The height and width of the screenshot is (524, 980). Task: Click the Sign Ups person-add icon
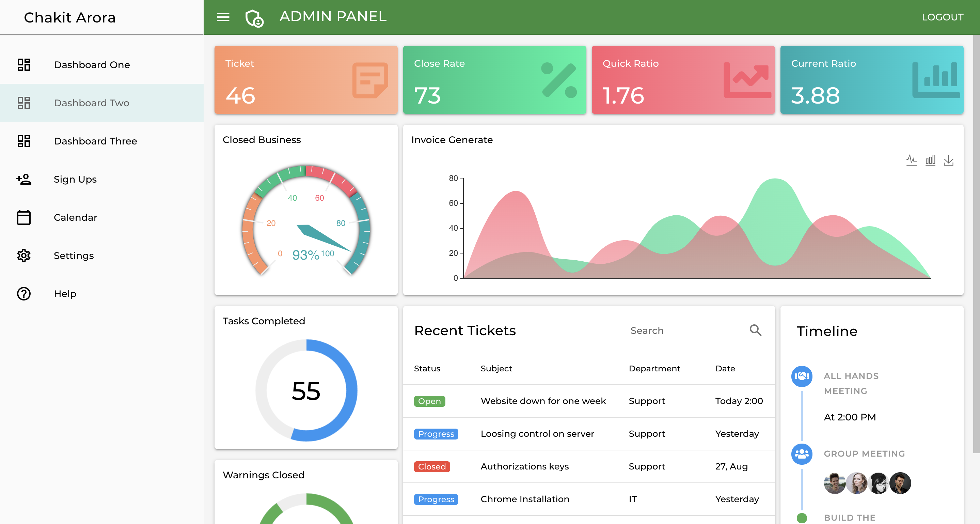coord(23,179)
